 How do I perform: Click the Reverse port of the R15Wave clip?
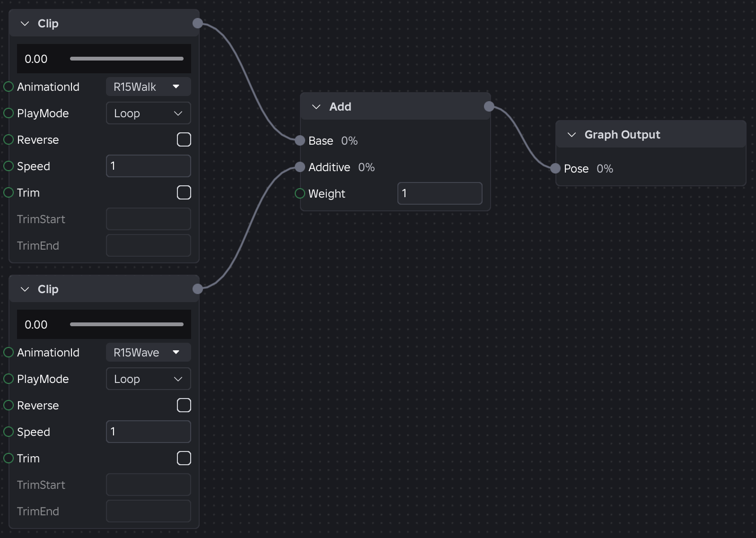coord(9,405)
